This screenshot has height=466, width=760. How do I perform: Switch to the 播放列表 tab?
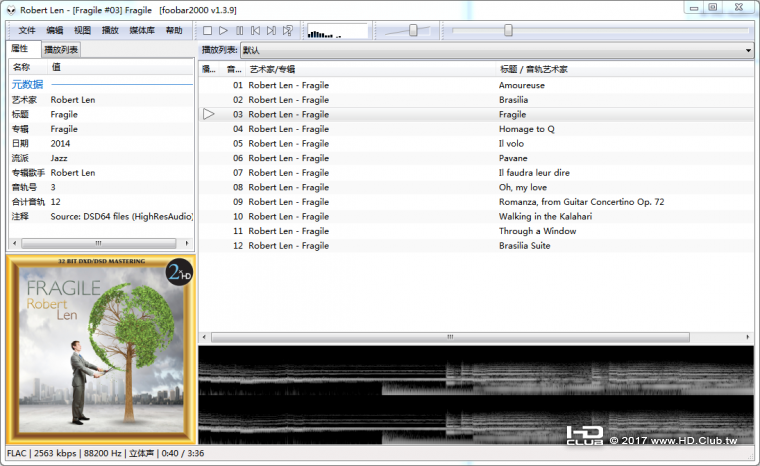click(x=61, y=49)
